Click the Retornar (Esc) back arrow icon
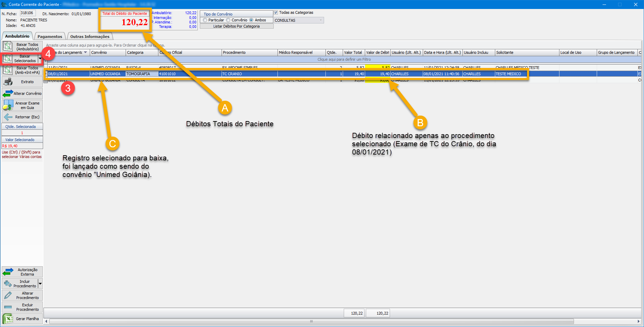 (8, 117)
